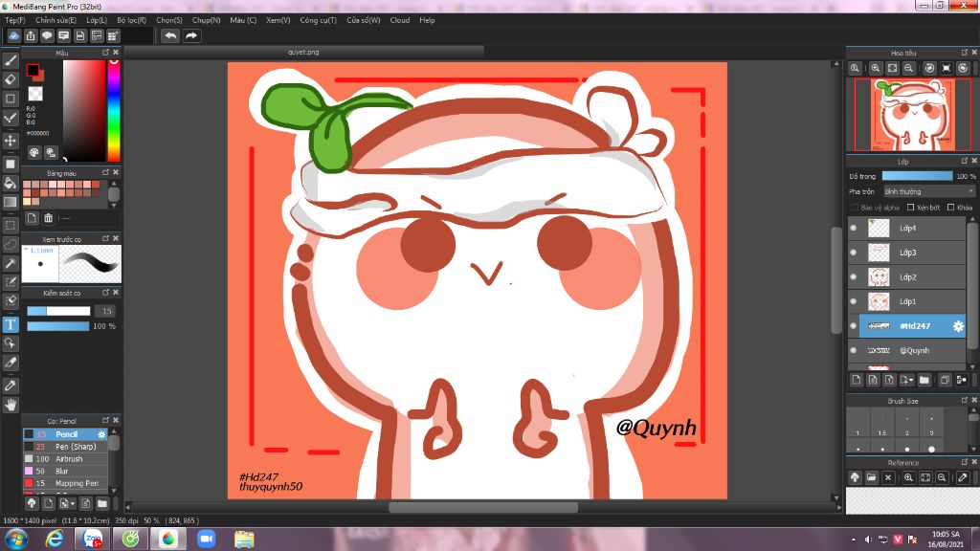The width and height of the screenshot is (980, 551).
Task: Open the Pha trộn blend mode dropdown
Action: [x=928, y=191]
